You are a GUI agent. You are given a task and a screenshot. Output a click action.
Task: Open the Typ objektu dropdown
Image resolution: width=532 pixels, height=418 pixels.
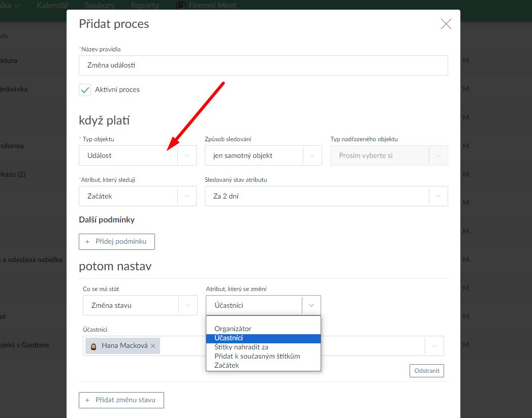coord(187,155)
